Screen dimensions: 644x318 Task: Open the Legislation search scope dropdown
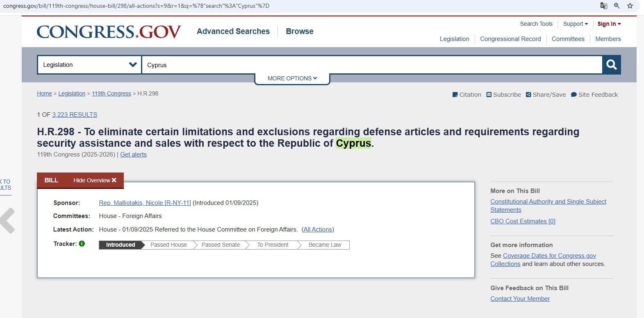(89, 65)
